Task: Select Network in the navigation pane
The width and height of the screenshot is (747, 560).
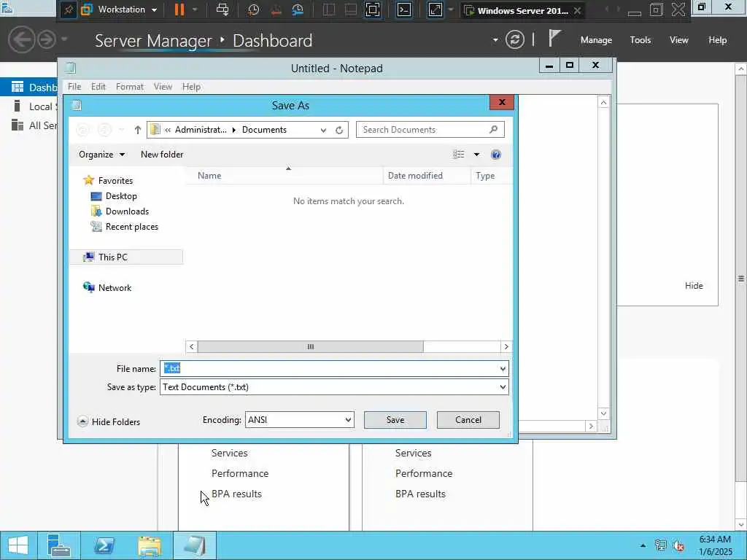Action: click(x=115, y=287)
